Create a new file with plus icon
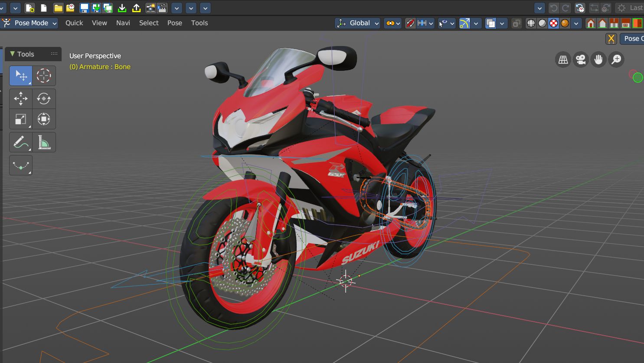This screenshot has height=363, width=644. (x=29, y=8)
